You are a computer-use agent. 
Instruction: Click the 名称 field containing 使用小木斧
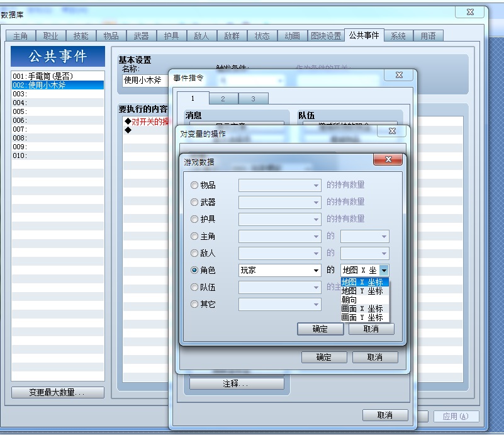pos(145,81)
